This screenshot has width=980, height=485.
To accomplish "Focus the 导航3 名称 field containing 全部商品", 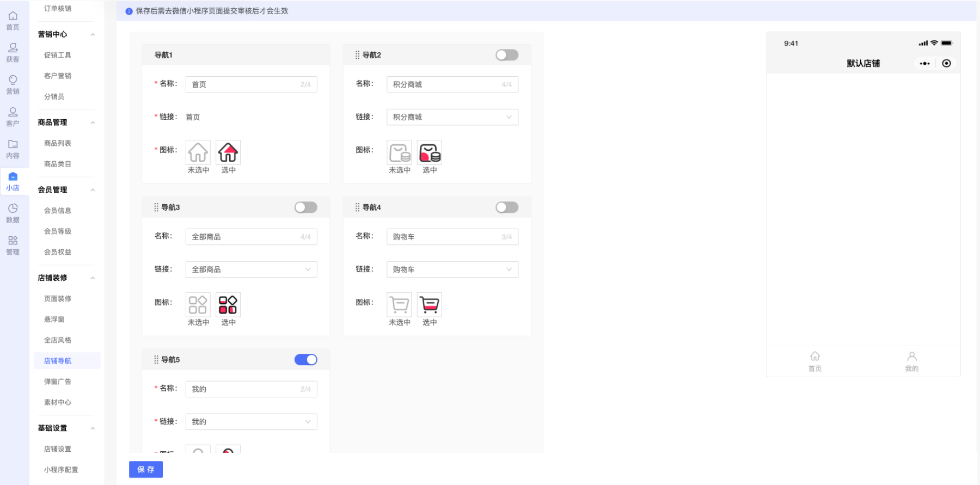I will click(252, 237).
